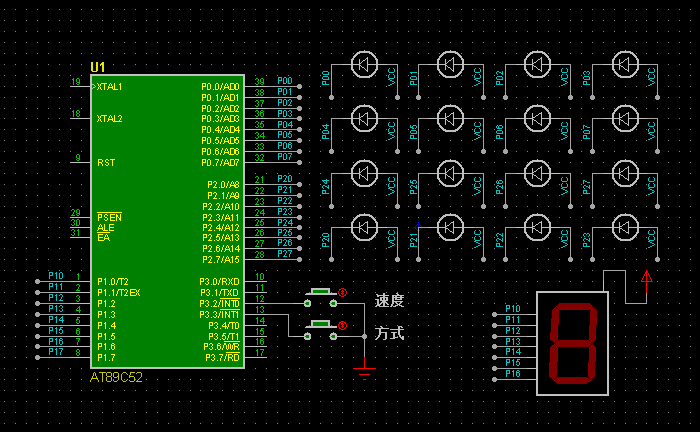Toggle the red actuator on 速度 switch

coord(342,293)
